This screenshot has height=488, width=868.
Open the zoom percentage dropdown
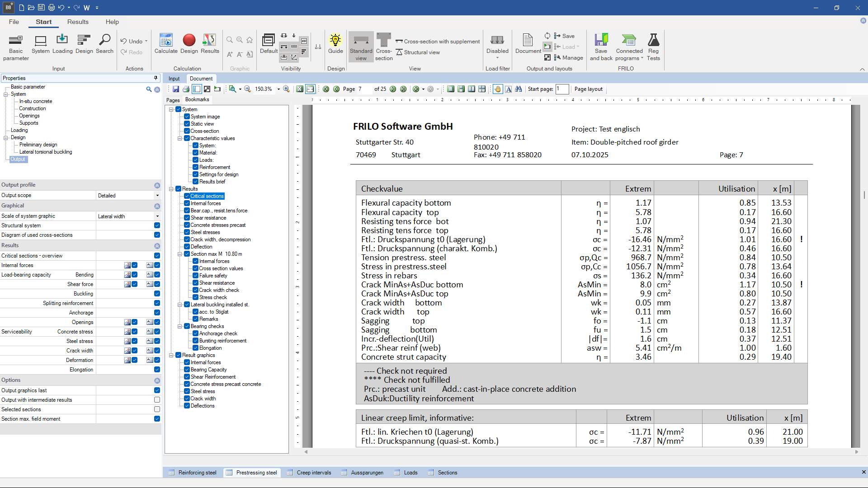[278, 89]
